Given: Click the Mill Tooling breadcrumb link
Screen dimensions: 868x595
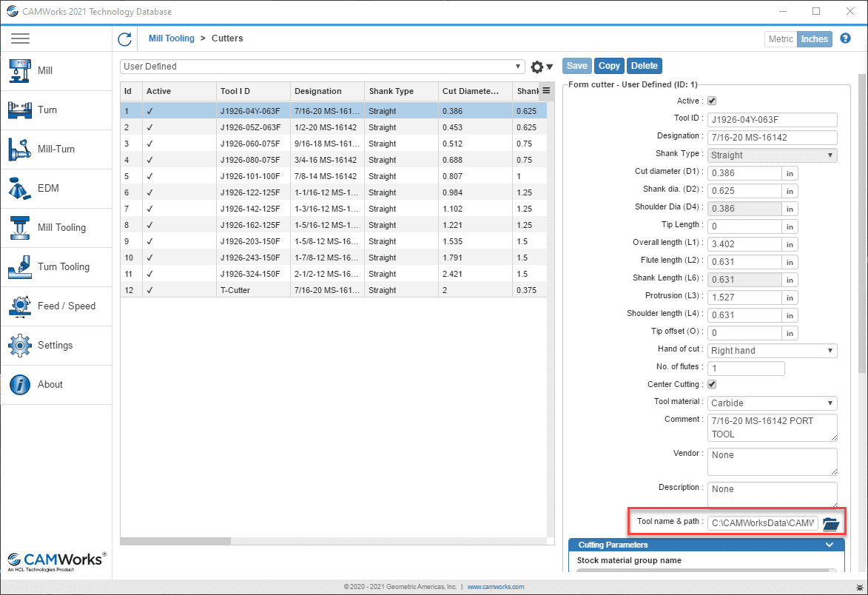Looking at the screenshot, I should pos(171,38).
